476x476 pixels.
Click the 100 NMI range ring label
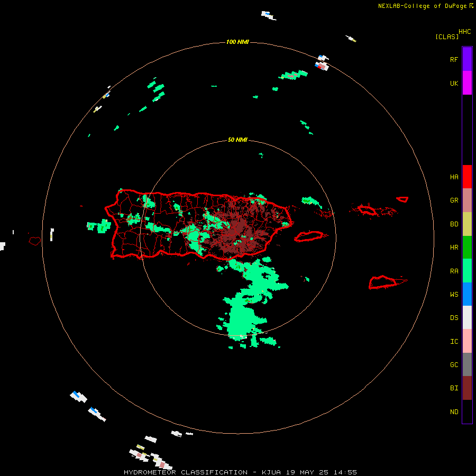pyautogui.click(x=237, y=42)
